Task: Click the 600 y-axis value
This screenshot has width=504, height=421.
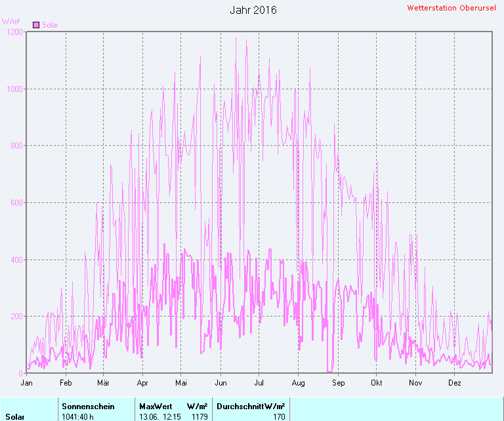Action: pos(16,203)
